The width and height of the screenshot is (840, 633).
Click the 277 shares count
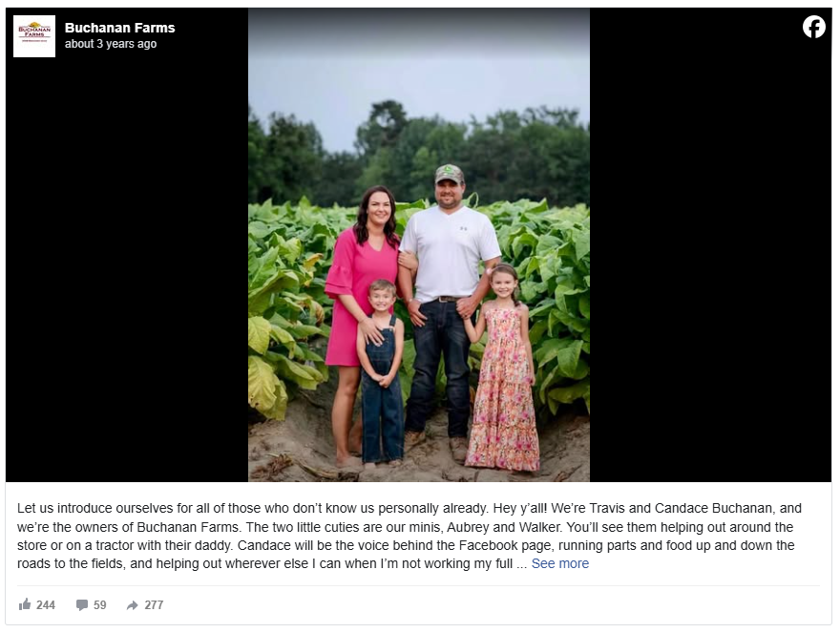point(154,605)
